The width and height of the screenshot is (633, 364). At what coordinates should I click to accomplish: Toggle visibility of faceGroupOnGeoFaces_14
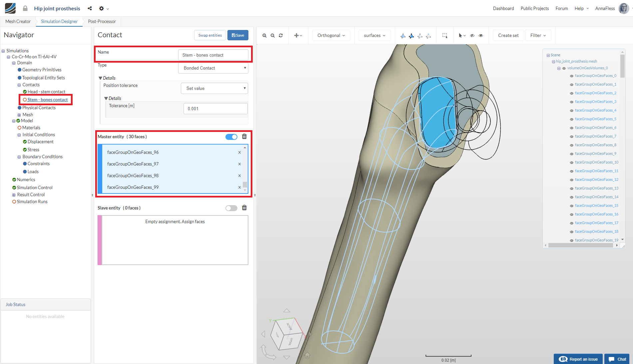click(x=572, y=197)
